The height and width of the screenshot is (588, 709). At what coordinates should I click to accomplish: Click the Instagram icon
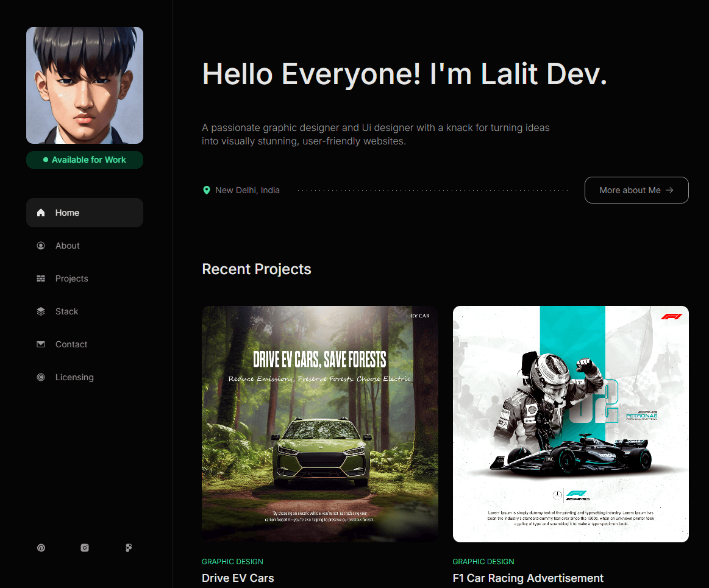tap(85, 548)
